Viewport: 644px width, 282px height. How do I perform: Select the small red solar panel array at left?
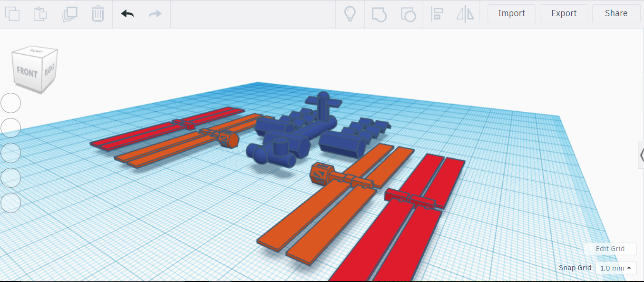coord(166,129)
